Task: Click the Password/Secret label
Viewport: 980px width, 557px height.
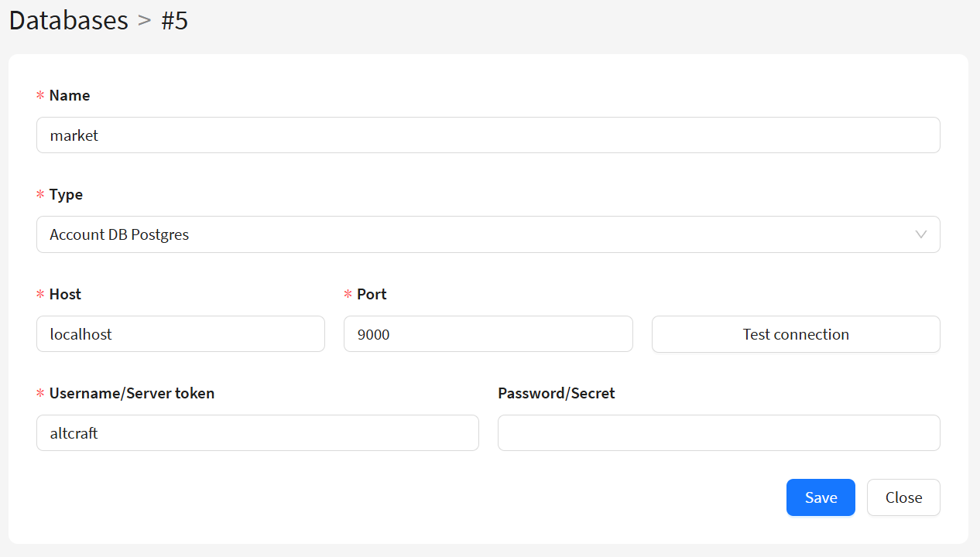Action: coord(556,393)
